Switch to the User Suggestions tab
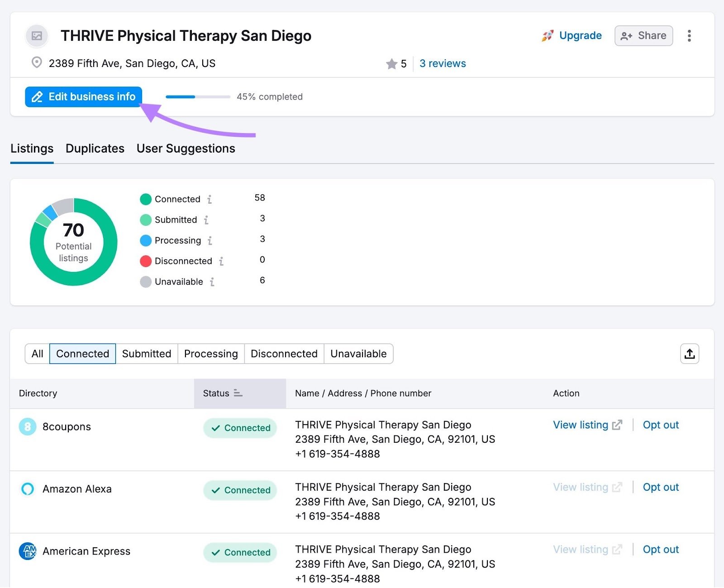724x588 pixels. pyautogui.click(x=186, y=148)
